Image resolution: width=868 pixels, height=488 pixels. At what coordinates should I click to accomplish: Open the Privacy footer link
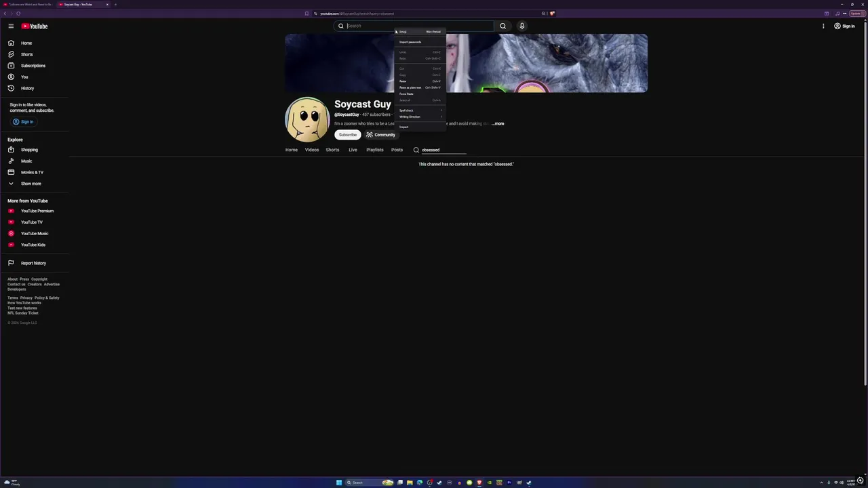click(x=26, y=298)
